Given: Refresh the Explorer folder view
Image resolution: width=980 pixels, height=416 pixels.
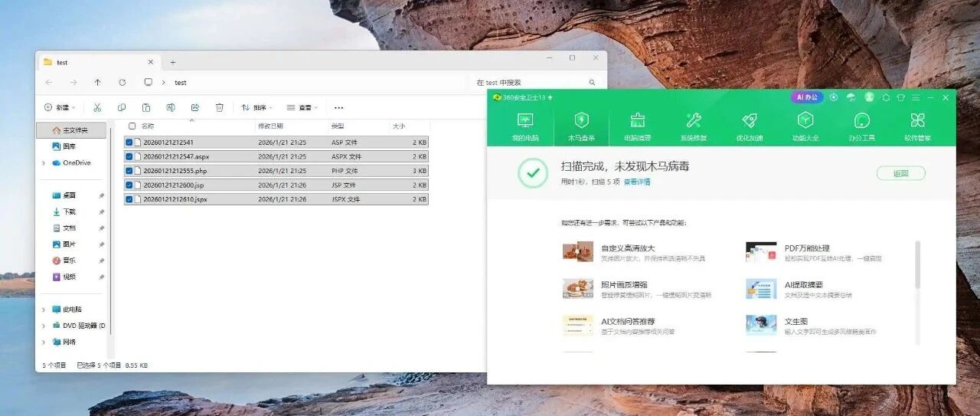Looking at the screenshot, I should [122, 83].
